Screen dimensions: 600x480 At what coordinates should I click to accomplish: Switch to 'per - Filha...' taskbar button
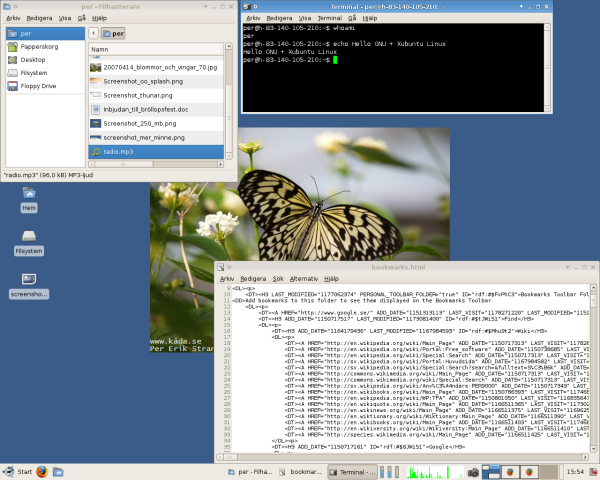(250, 472)
